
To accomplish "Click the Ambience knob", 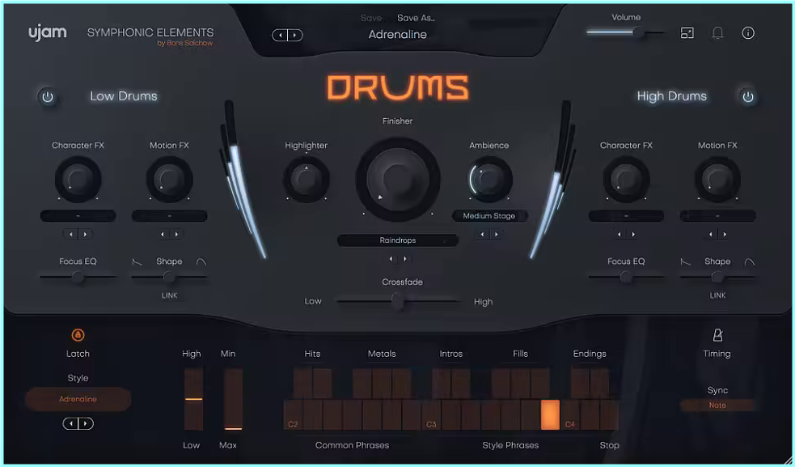I will click(489, 179).
